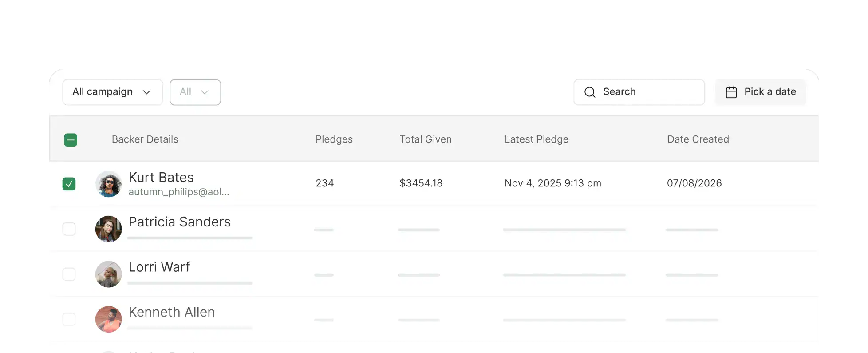This screenshot has width=868, height=353.
Task: Sort by Pledges column header
Action: tap(334, 139)
